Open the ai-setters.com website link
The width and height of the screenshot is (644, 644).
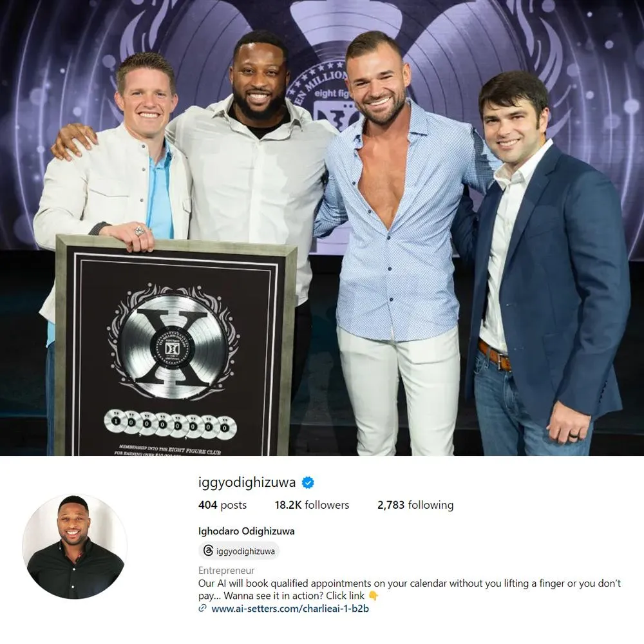tap(290, 609)
